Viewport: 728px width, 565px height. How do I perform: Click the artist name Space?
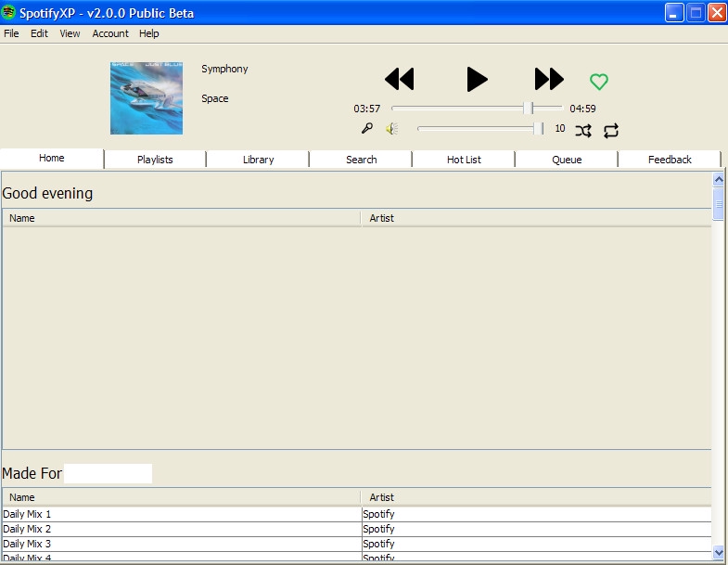click(215, 98)
